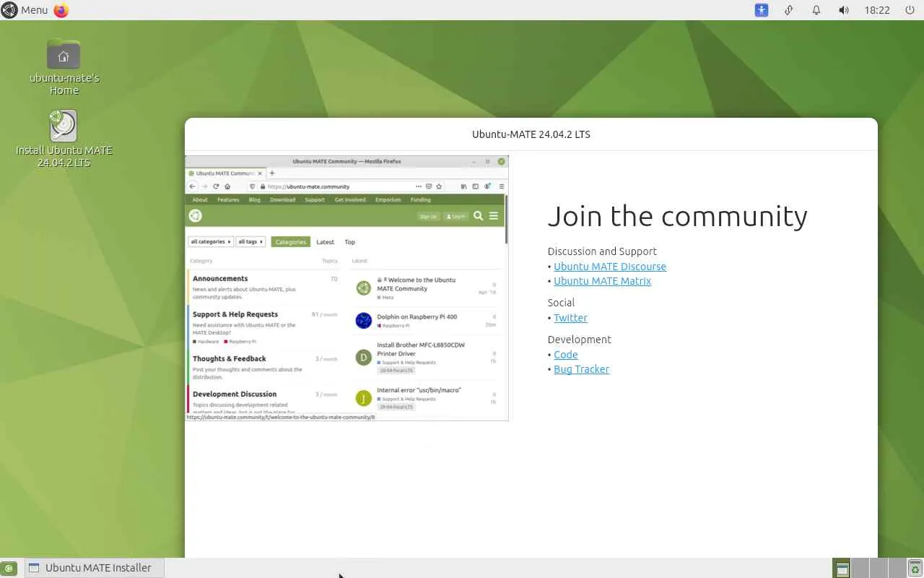Open the Menu launcher in the top panel

coord(25,10)
